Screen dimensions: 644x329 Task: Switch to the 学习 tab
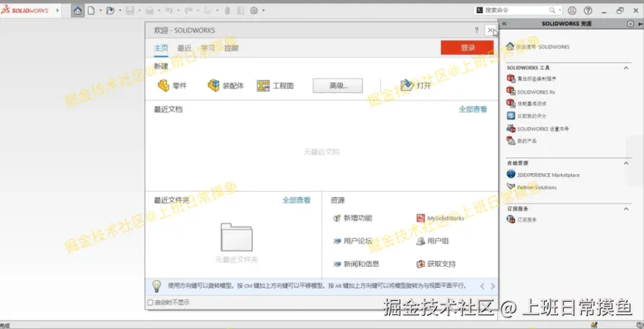pyautogui.click(x=208, y=48)
